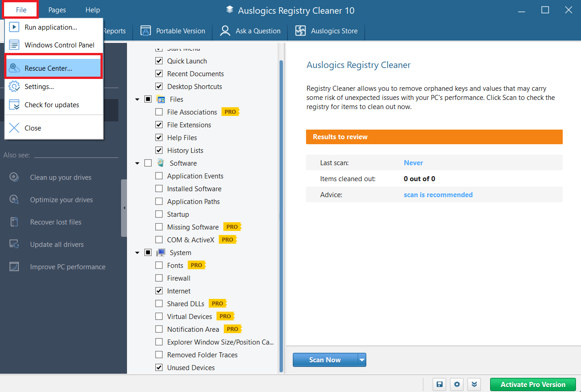Click the Improve PC performance icon
This screenshot has height=392, width=581.
click(x=14, y=267)
